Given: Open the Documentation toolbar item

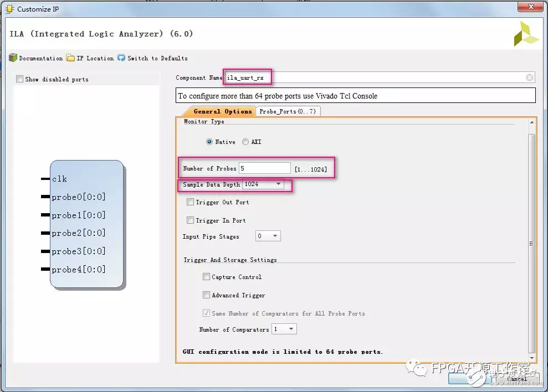Looking at the screenshot, I should (x=36, y=58).
